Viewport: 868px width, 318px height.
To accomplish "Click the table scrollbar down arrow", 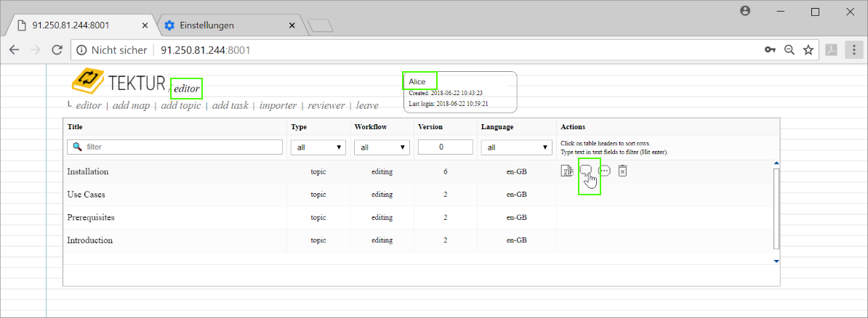I will click(776, 261).
